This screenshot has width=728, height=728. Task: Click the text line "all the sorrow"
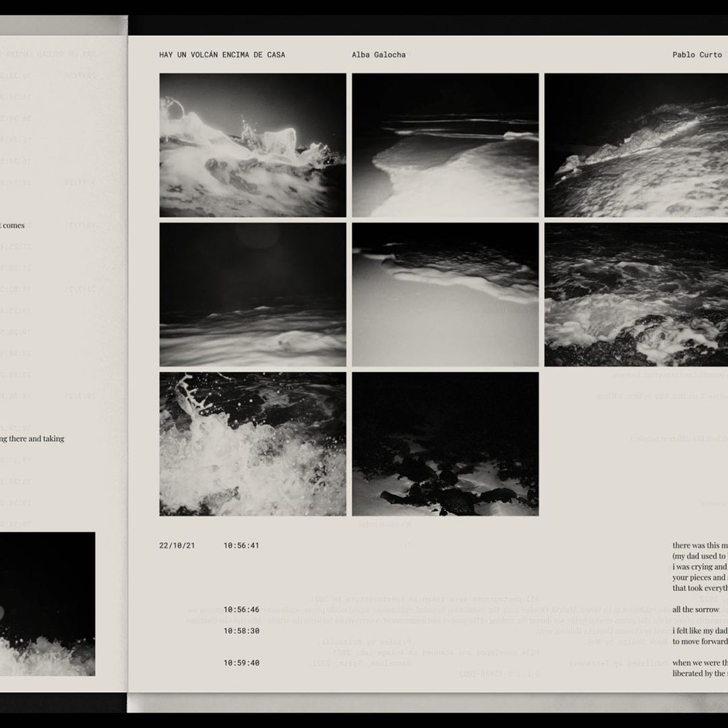(696, 609)
